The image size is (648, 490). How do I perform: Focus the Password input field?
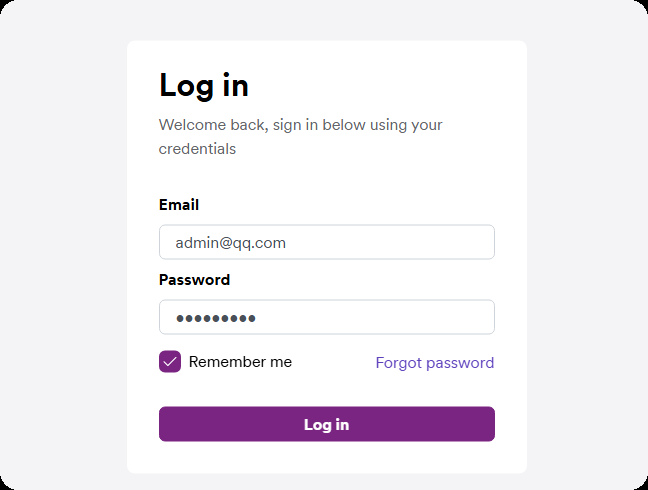point(326,317)
